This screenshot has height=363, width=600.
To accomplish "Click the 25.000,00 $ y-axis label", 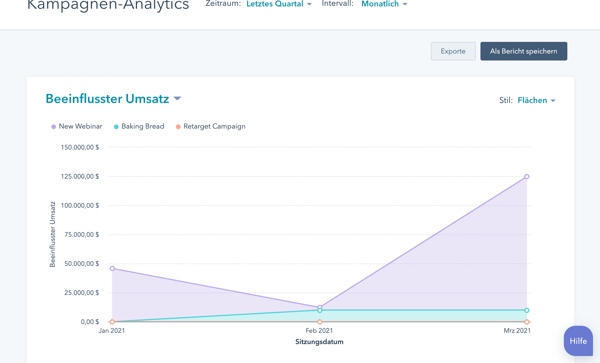I will point(82,293).
